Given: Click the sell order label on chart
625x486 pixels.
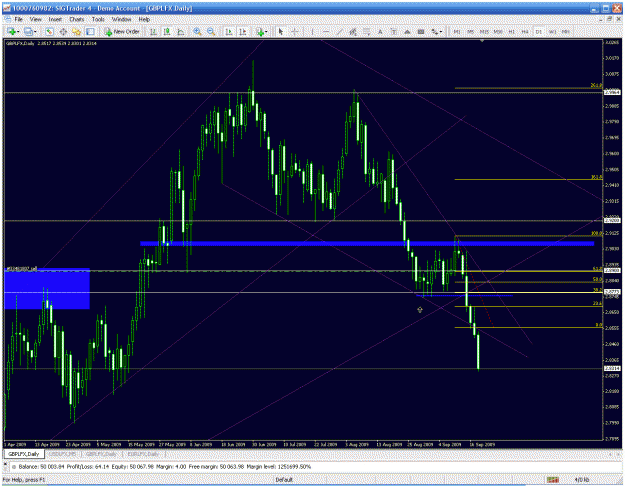Looking at the screenshot, I should [22, 269].
